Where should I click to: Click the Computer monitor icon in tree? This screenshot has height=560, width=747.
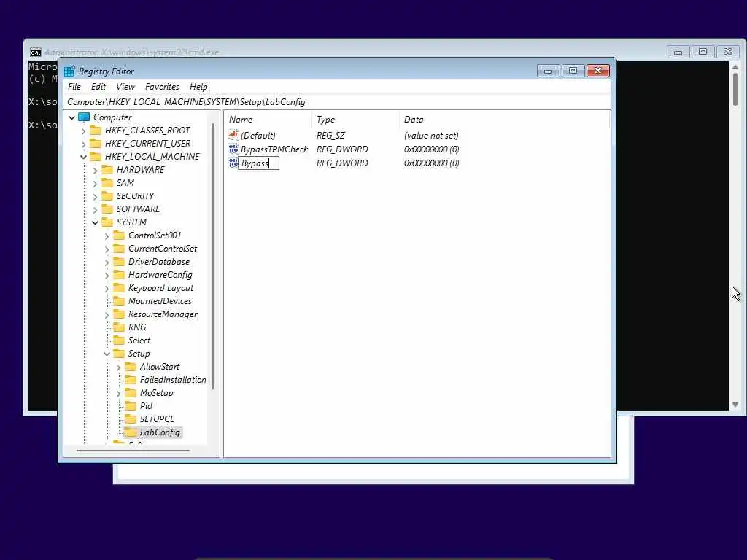coord(84,117)
